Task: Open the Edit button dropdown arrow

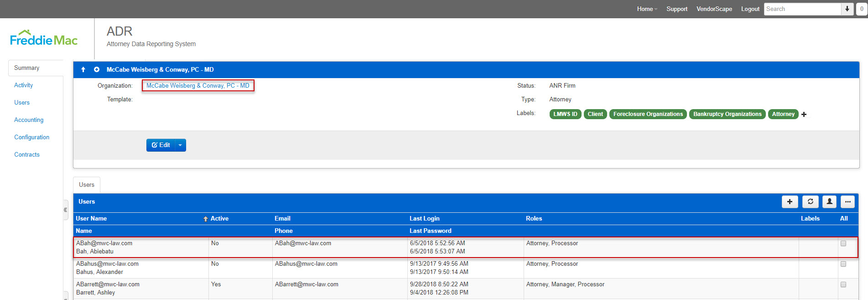Action: 180,145
